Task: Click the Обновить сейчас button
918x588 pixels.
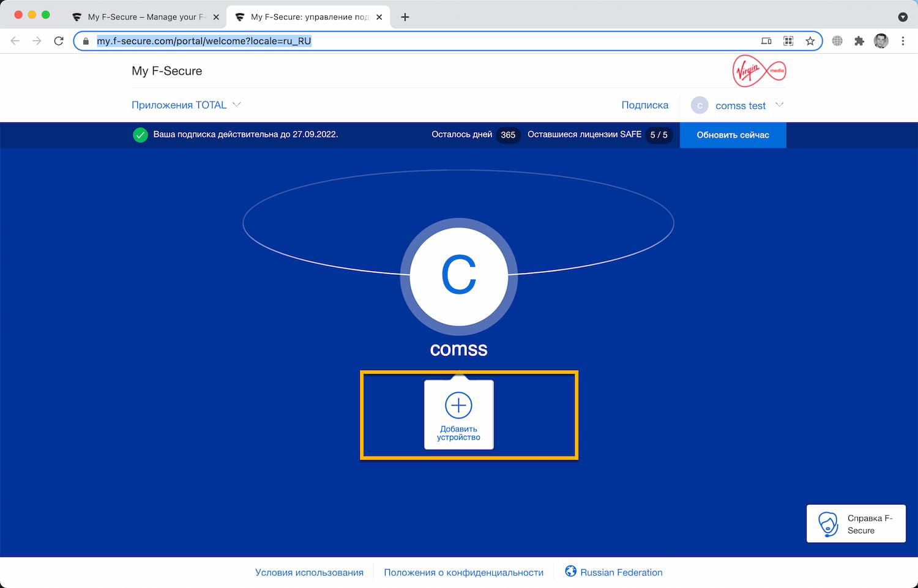Action: click(733, 135)
